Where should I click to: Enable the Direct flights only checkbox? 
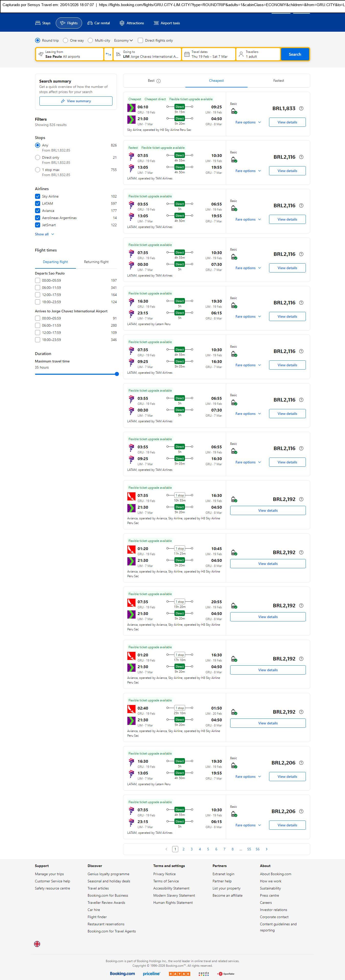click(140, 40)
